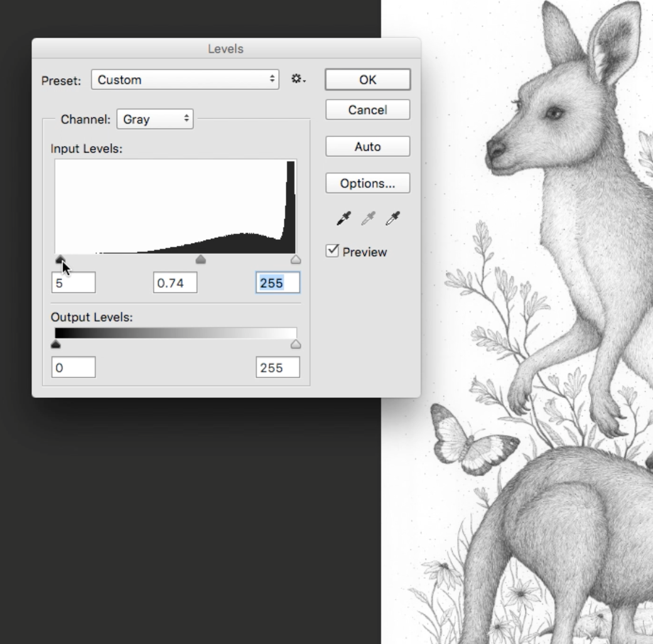The image size is (653, 644).
Task: Click the output black level slider
Action: coord(55,344)
